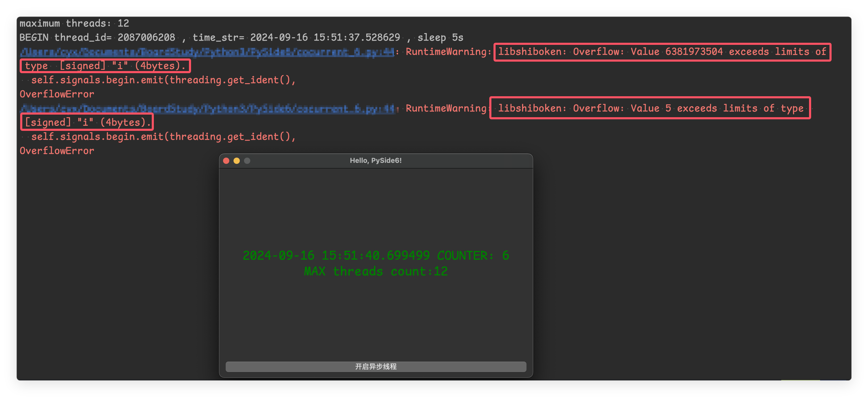868x397 pixels.
Task: Click the 'Value 6381973504 exceeds limits' warning
Action: 662,52
